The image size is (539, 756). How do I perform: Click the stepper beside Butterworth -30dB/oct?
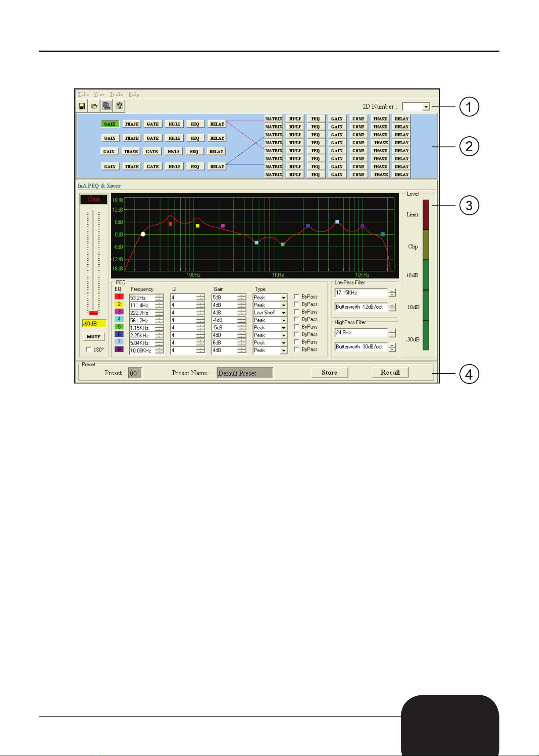click(392, 347)
